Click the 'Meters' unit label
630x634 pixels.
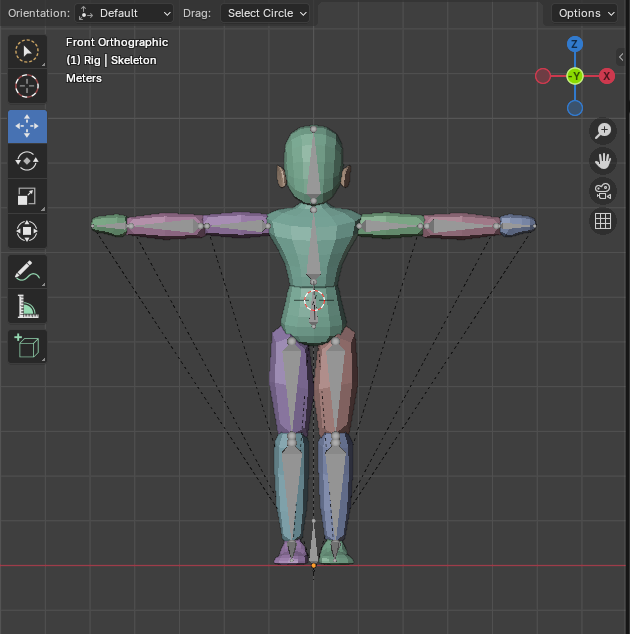point(84,78)
